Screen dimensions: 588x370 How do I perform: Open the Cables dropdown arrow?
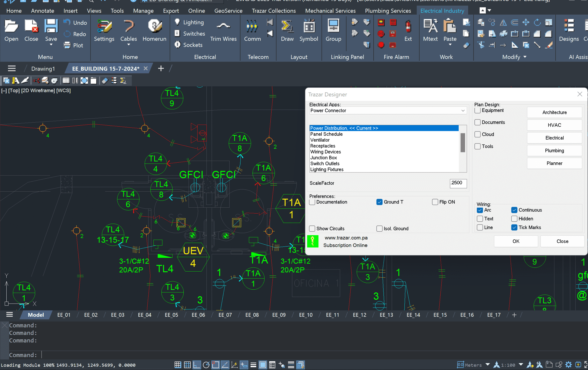128,45
